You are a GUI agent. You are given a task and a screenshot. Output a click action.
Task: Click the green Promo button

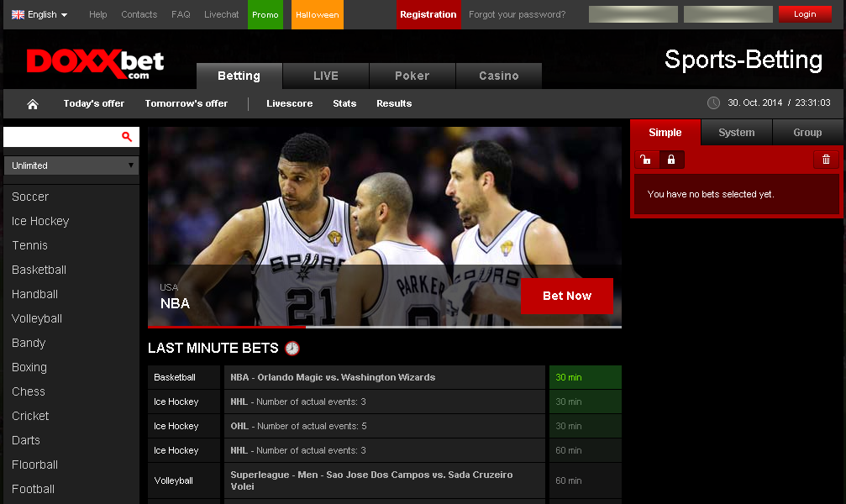pyautogui.click(x=265, y=14)
